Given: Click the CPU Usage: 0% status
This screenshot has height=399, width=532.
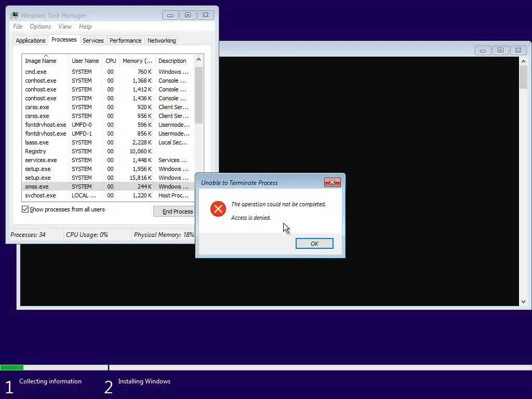Looking at the screenshot, I should tap(87, 234).
